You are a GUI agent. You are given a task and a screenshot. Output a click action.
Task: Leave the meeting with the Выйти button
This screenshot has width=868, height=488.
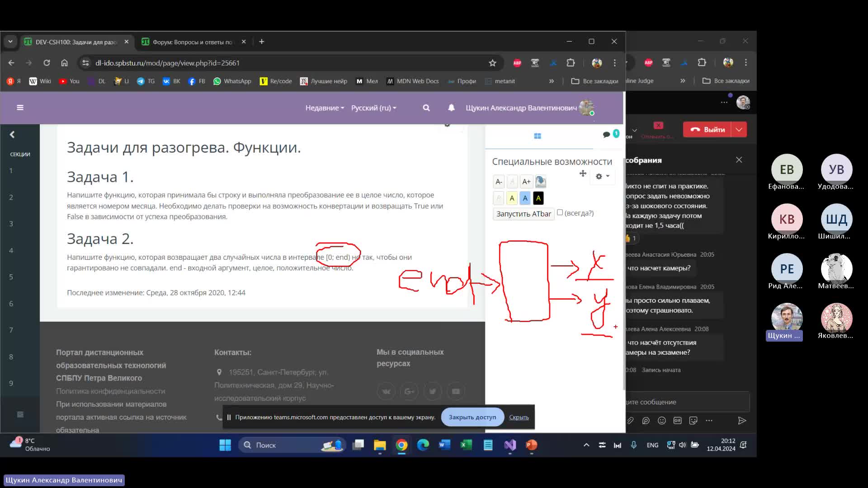[x=708, y=130]
